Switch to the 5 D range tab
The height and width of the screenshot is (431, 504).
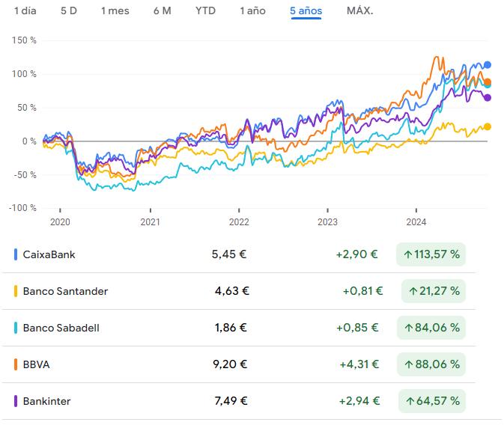(x=68, y=10)
